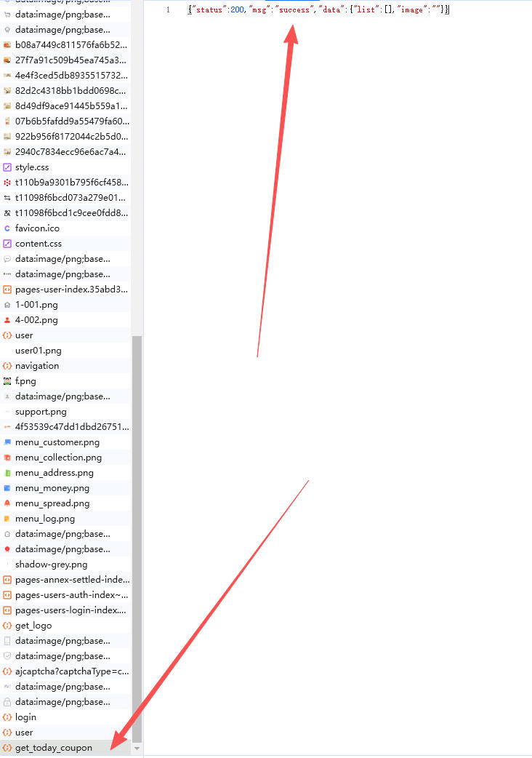The image size is (532, 758).
Task: Select the ajcaptcha?captchaType request
Action: tap(65, 671)
